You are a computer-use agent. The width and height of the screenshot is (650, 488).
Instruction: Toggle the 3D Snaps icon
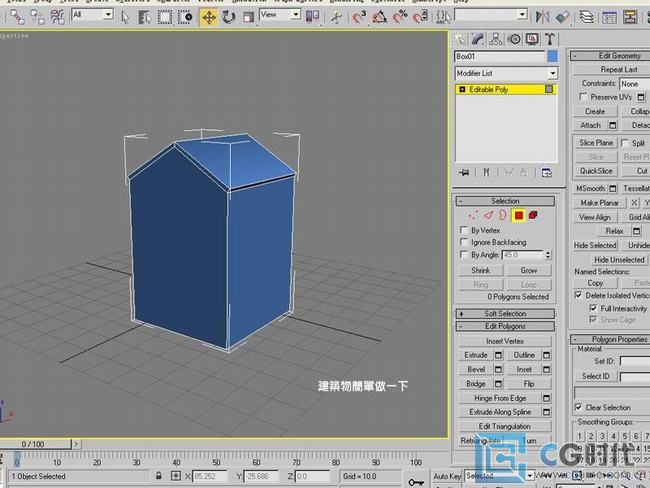[359, 17]
